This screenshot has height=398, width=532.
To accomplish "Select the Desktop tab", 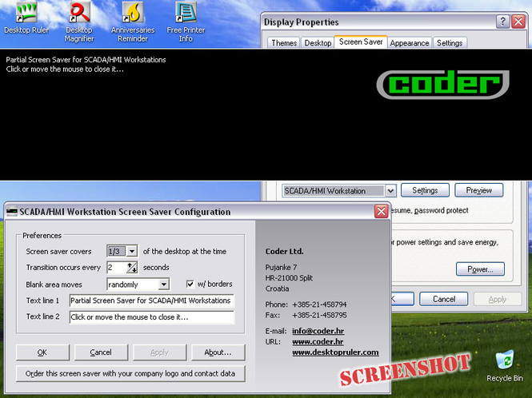I will (318, 43).
